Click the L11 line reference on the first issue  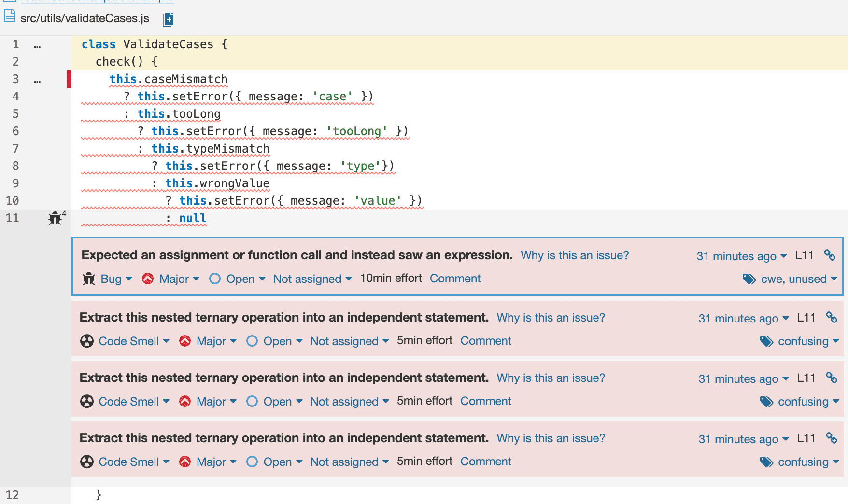[x=804, y=255]
